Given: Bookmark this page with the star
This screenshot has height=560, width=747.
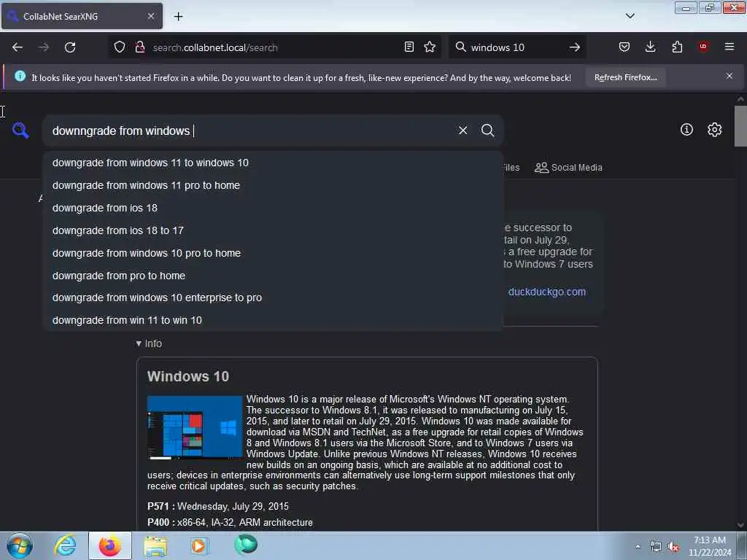Looking at the screenshot, I should coord(430,47).
